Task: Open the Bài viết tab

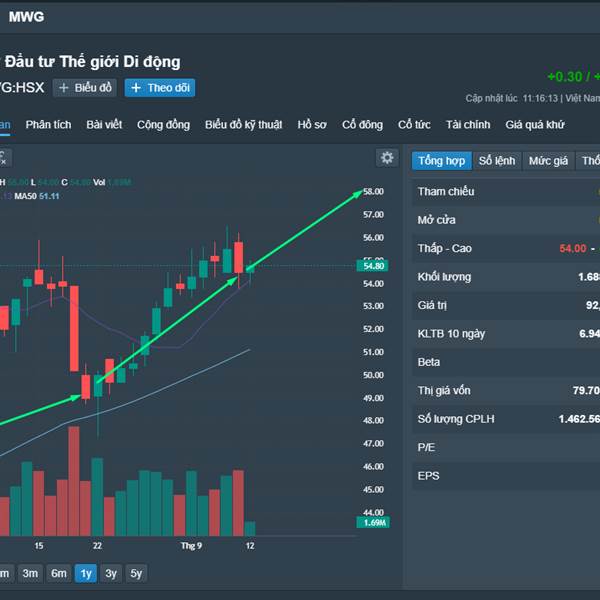Action: (104, 125)
